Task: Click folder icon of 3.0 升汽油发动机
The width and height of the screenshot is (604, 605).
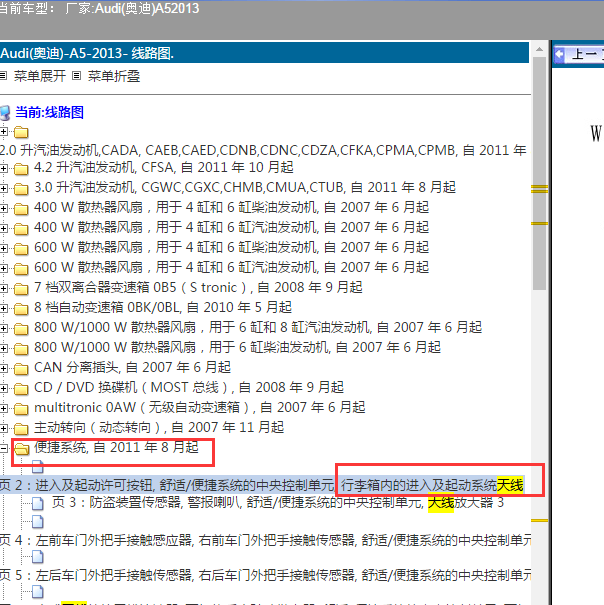Action: tap(21, 189)
